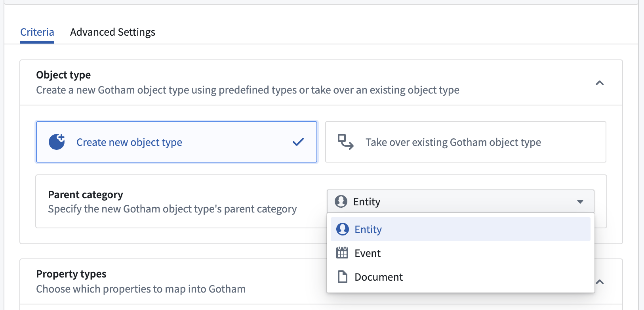Click the person icon in the Entity combo box

click(341, 201)
